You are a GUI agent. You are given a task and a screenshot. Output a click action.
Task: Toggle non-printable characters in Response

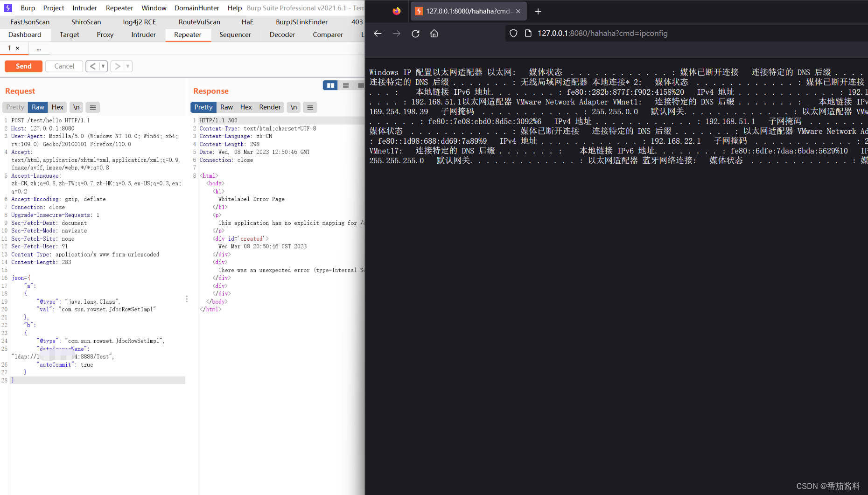294,107
